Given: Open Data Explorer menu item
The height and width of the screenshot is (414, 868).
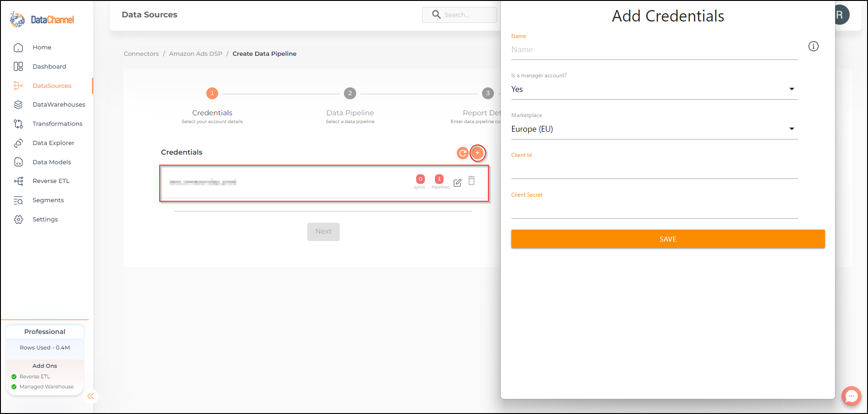Looking at the screenshot, I should 54,143.
